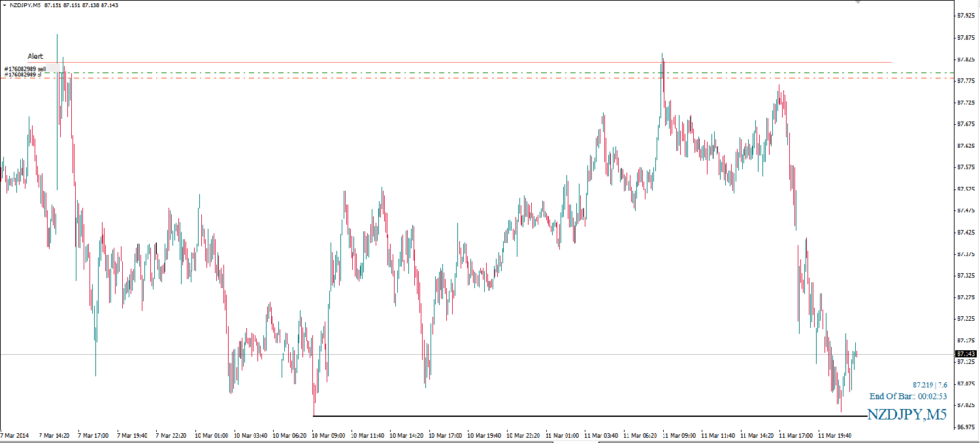Click the 87.525 price axis level
The height and width of the screenshot is (443, 980).
click(966, 189)
